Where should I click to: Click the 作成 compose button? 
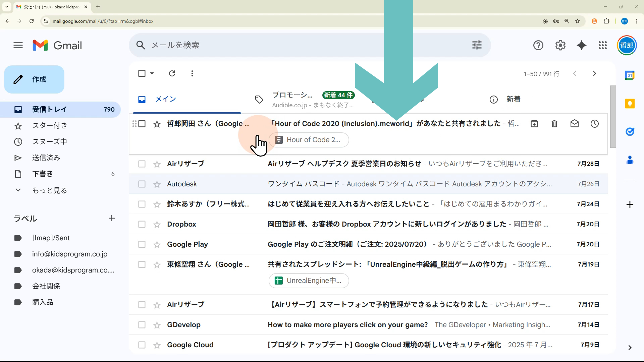click(34, 79)
